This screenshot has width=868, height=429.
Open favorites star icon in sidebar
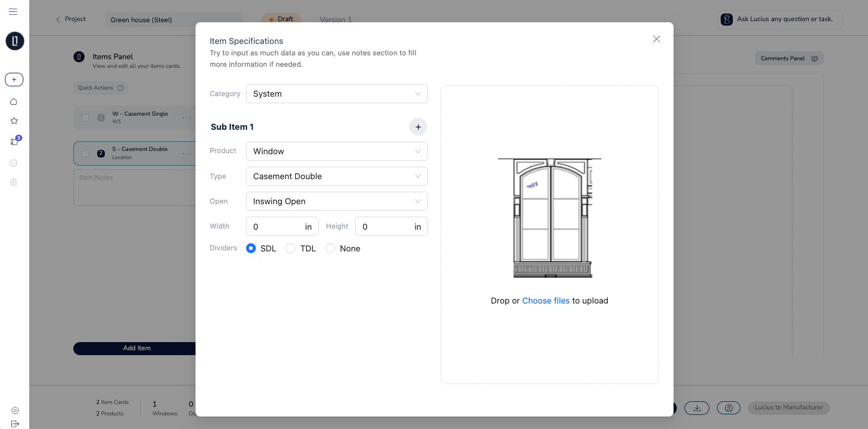[x=14, y=121]
